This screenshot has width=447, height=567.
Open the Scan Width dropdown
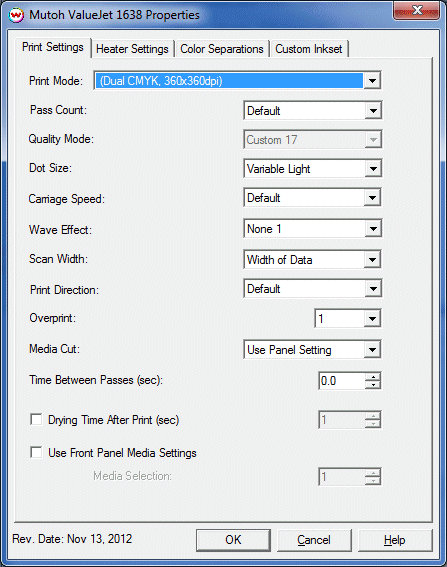(x=312, y=260)
